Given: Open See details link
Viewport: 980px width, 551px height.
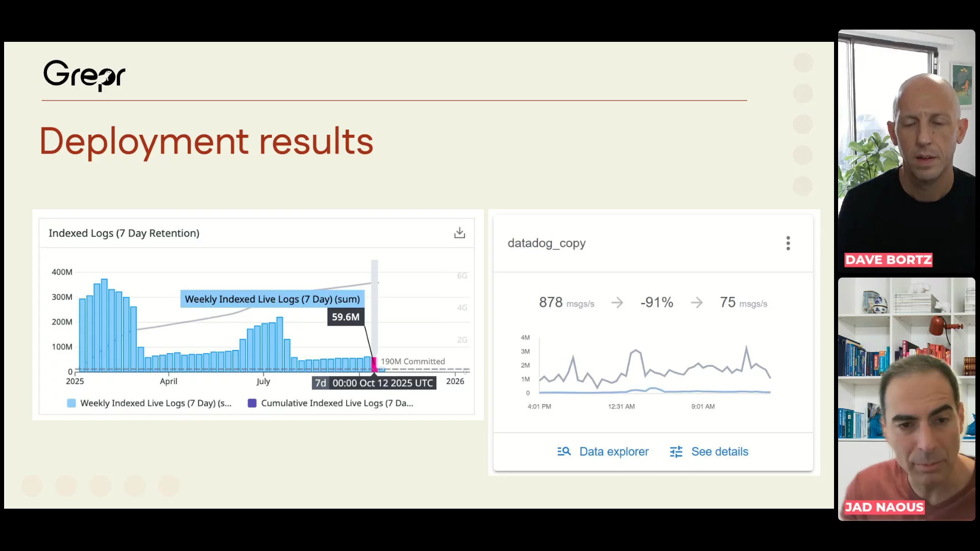Looking at the screenshot, I should [719, 452].
